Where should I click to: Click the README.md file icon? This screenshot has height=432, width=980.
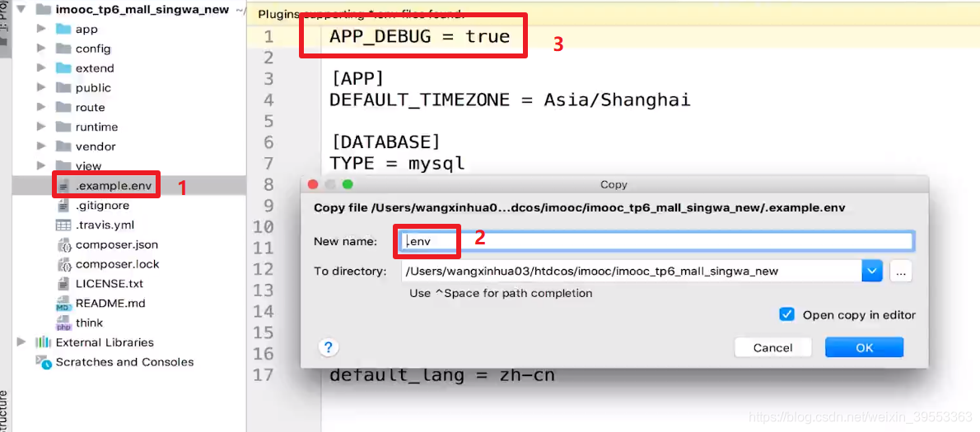pos(63,304)
